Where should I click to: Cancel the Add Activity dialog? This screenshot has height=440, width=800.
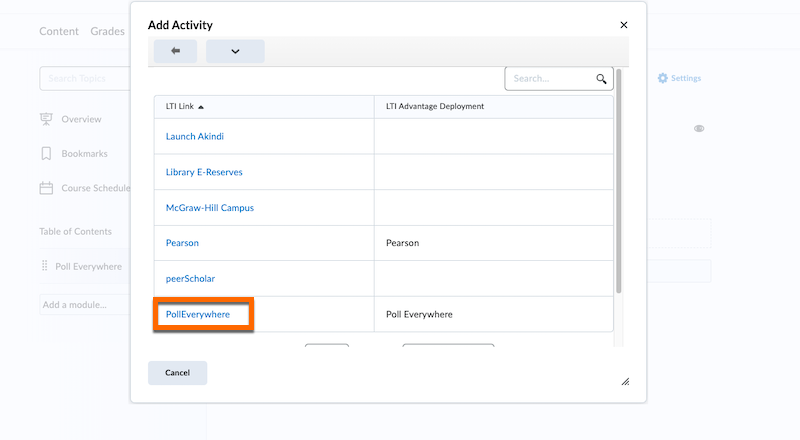(x=177, y=373)
